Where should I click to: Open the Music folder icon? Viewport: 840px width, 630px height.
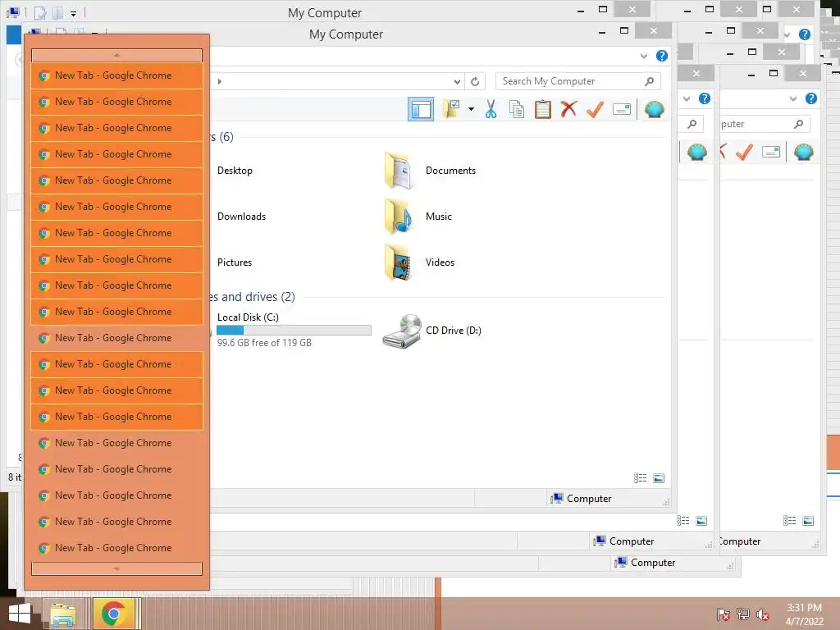coord(398,217)
